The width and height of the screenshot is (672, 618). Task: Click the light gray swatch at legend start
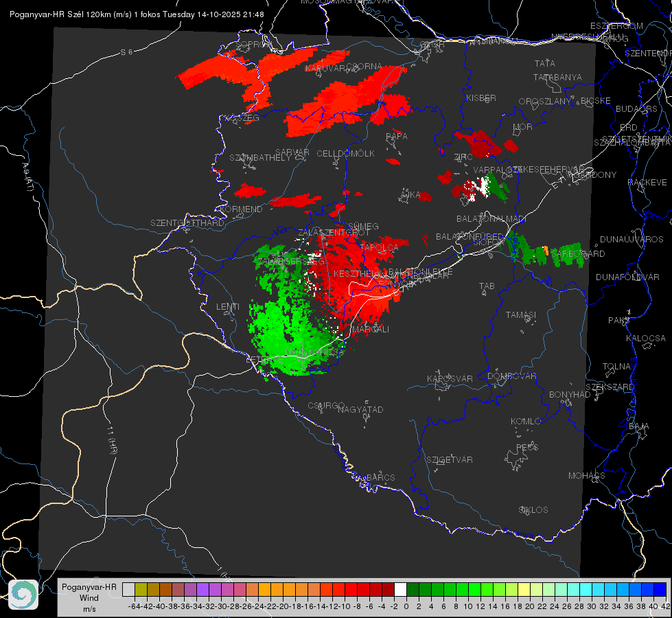coord(128,589)
